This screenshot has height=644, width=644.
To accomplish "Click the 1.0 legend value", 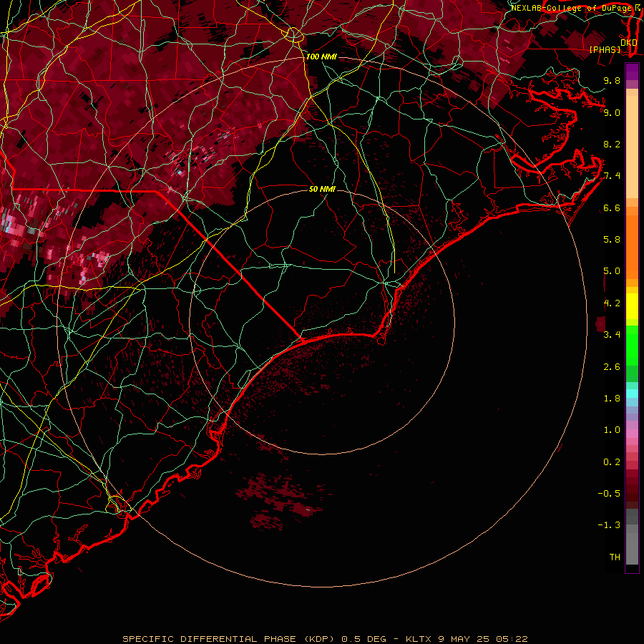I will [x=612, y=430].
